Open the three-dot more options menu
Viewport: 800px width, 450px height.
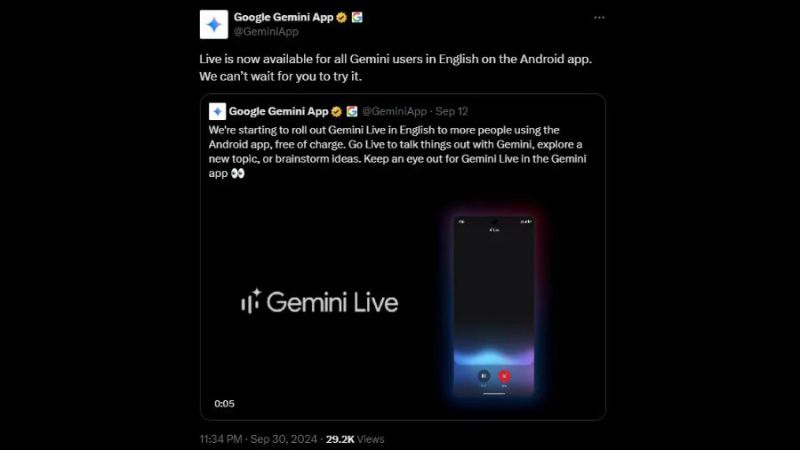coord(599,17)
